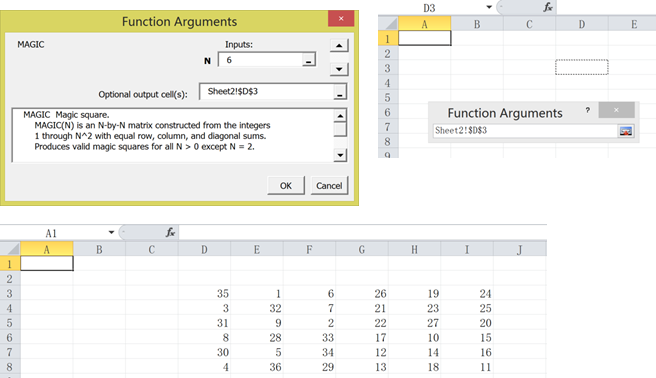Image resolution: width=656 pixels, height=378 pixels.
Task: Open the name box dropdown next to D3
Action: coord(489,7)
